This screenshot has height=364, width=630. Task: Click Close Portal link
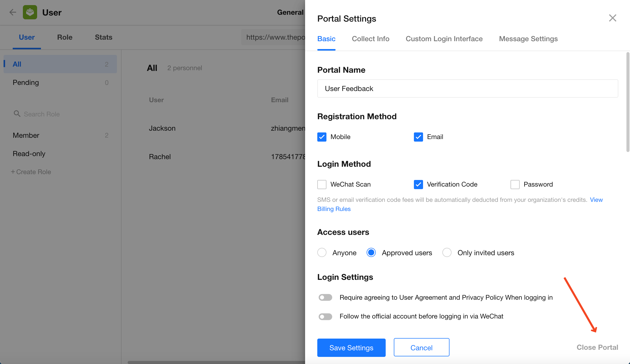tap(597, 347)
